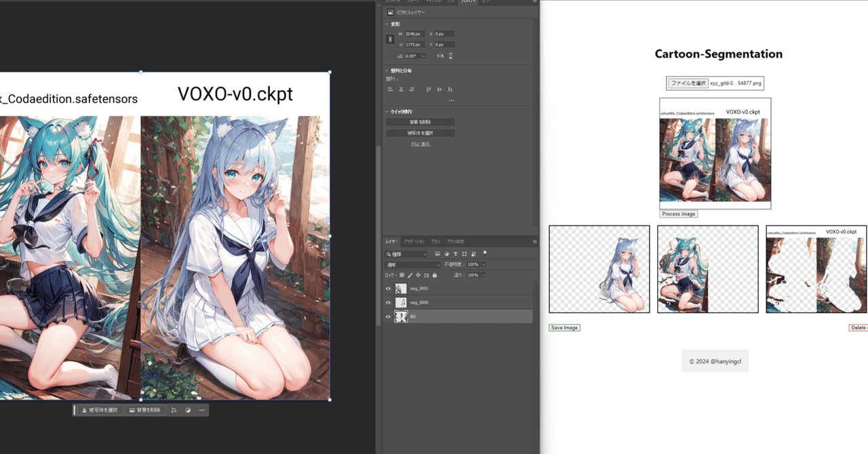Click the adjustment layer filter icon
Screen dimensions: 868x454
click(446, 253)
